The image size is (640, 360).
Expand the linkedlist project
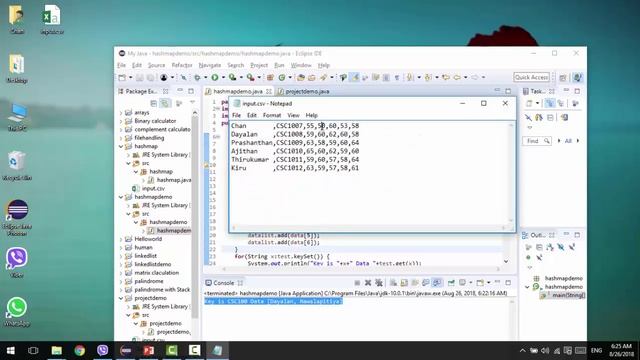click(121, 256)
